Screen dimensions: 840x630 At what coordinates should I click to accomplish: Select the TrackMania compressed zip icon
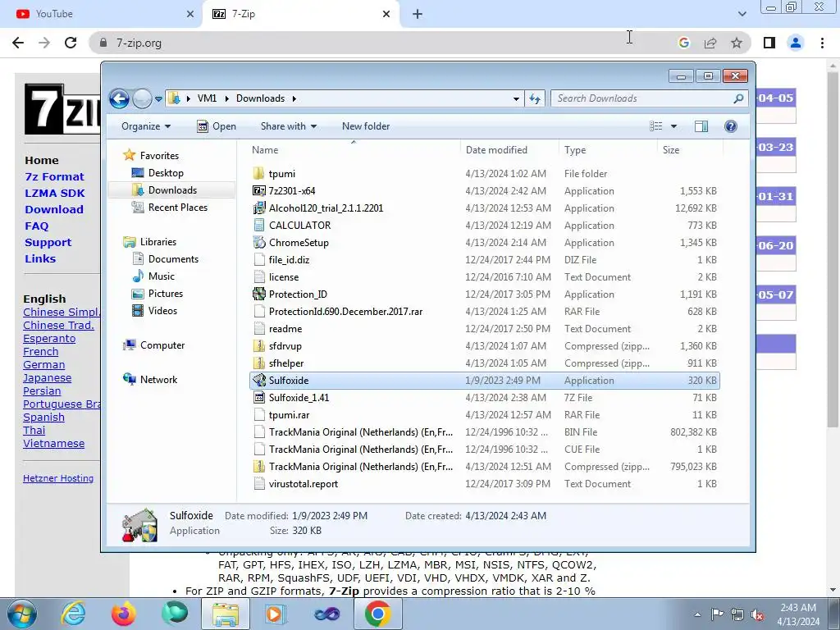(258, 467)
